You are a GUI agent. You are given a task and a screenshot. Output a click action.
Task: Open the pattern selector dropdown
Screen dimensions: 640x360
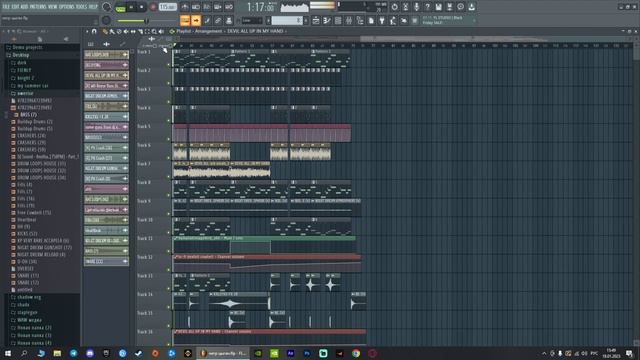pos(287,20)
